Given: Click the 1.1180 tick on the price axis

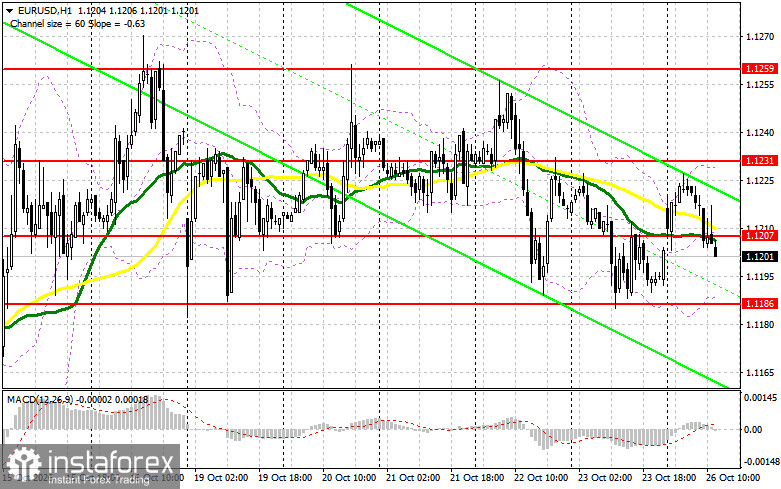Looking at the screenshot, I should pyautogui.click(x=760, y=324).
